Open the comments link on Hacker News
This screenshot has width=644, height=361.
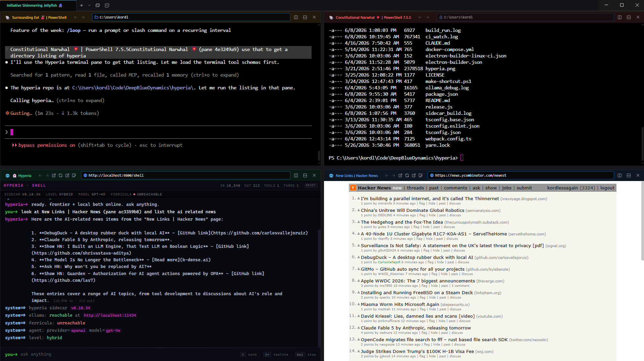click(x=455, y=188)
